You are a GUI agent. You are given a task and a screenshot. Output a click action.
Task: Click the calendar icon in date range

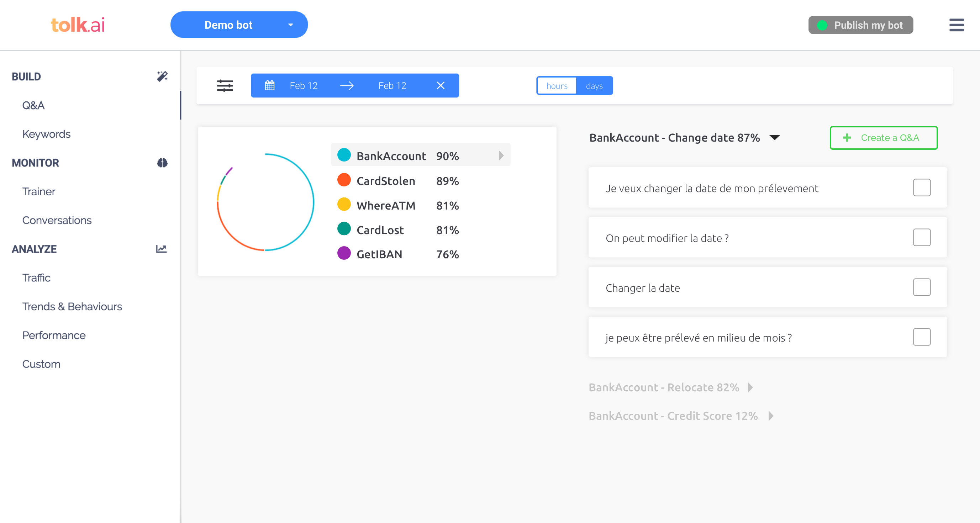point(270,86)
